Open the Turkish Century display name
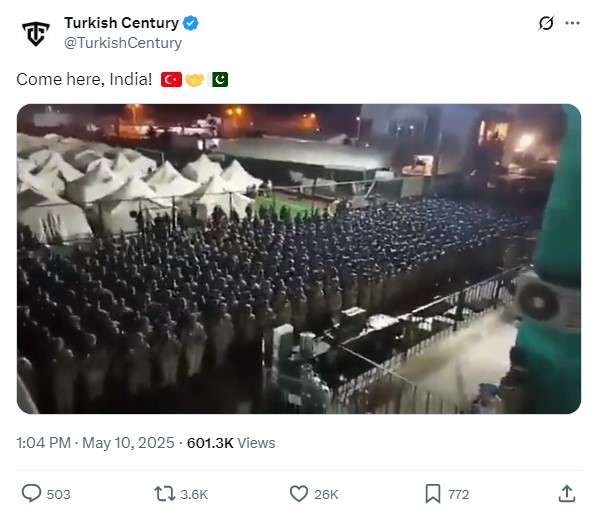The image size is (598, 517). [x=121, y=23]
